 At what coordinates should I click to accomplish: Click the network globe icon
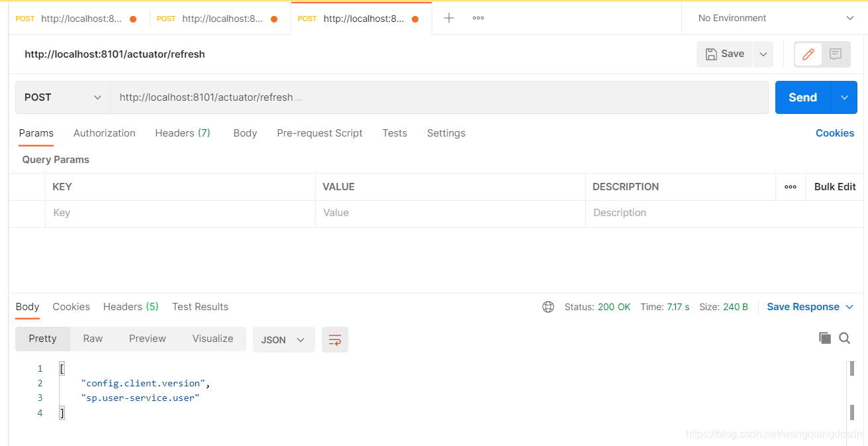pos(548,307)
